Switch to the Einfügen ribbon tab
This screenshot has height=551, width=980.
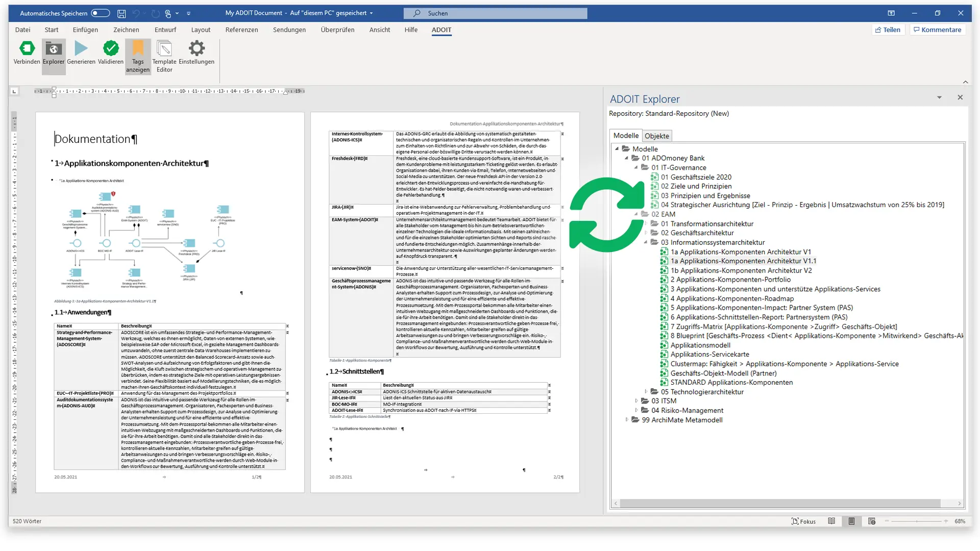click(85, 30)
